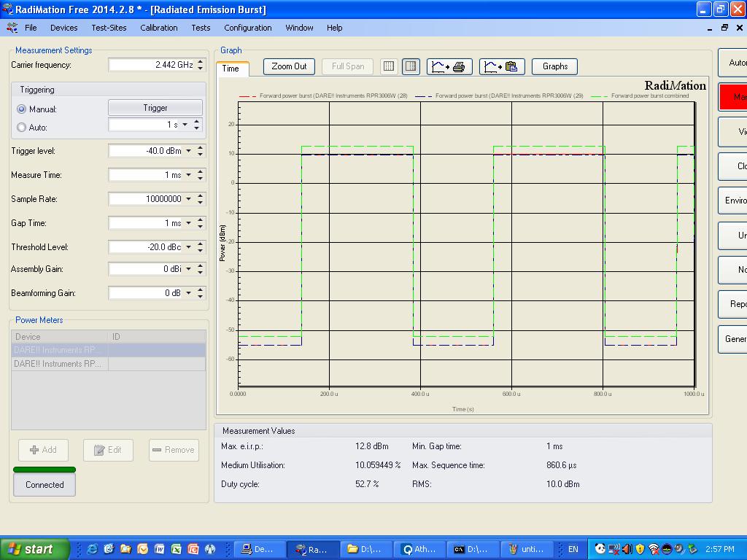This screenshot has width=747, height=560.
Task: Click the yellow security shield tray icon
Action: tap(640, 549)
